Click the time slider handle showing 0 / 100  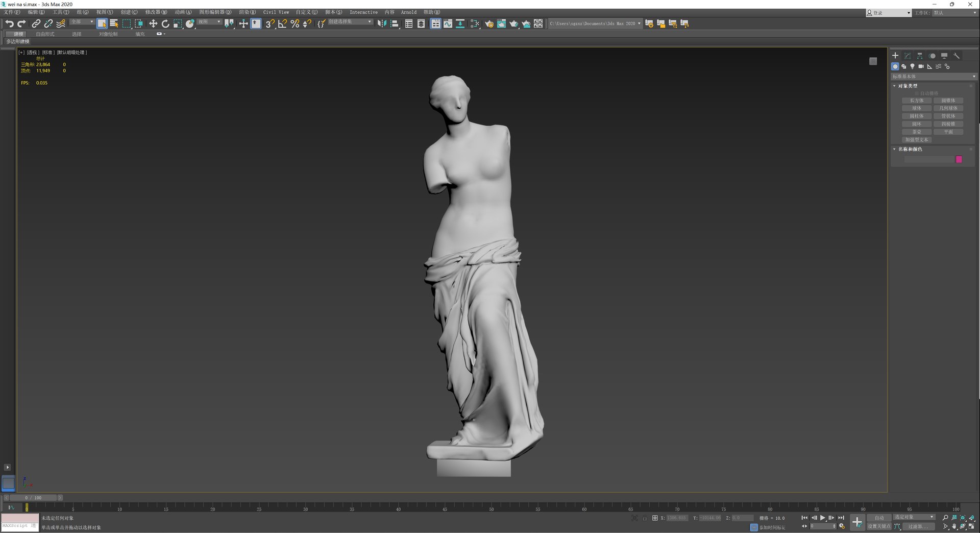[x=34, y=498]
